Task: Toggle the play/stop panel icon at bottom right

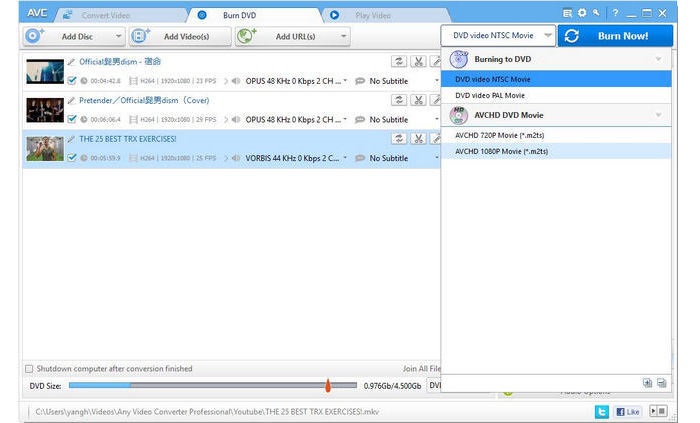Action: 658,411
